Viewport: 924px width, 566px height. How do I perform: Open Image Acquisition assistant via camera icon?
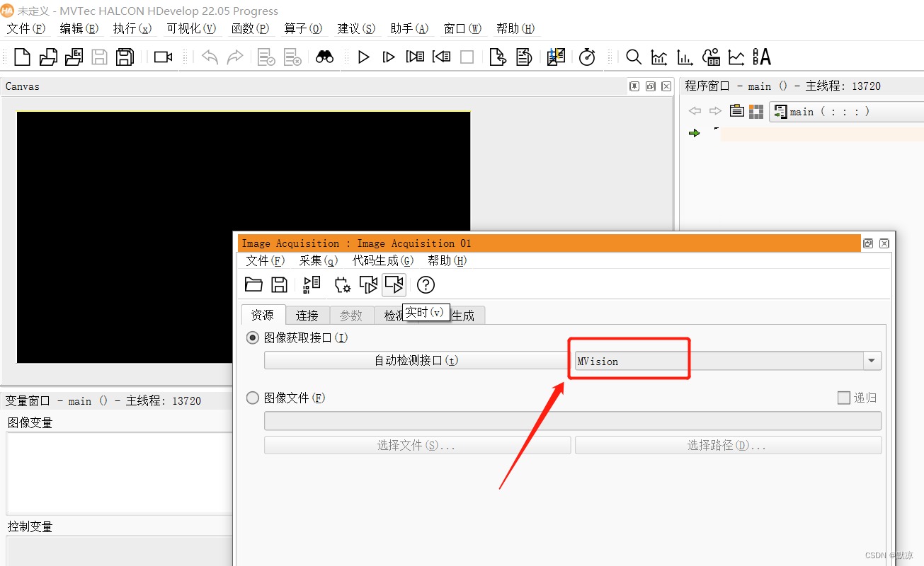(x=164, y=57)
